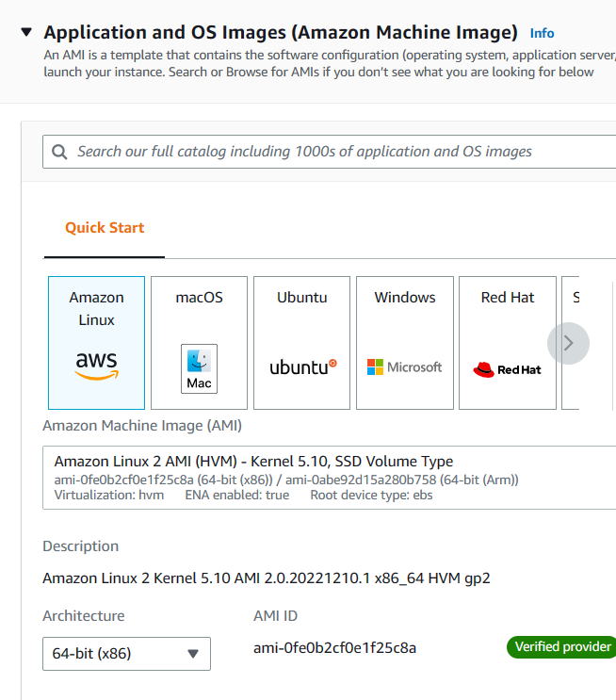Select the Ubuntu AMI card
The width and height of the screenshot is (616, 700).
(x=301, y=343)
